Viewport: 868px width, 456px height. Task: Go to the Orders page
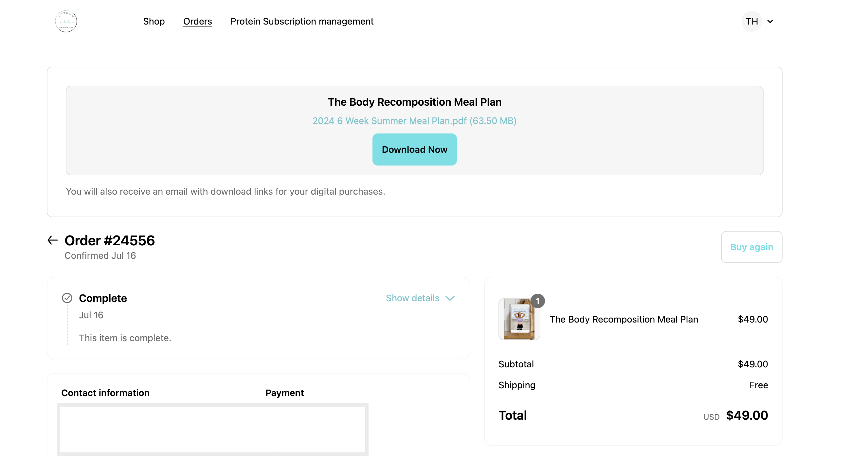pyautogui.click(x=197, y=21)
